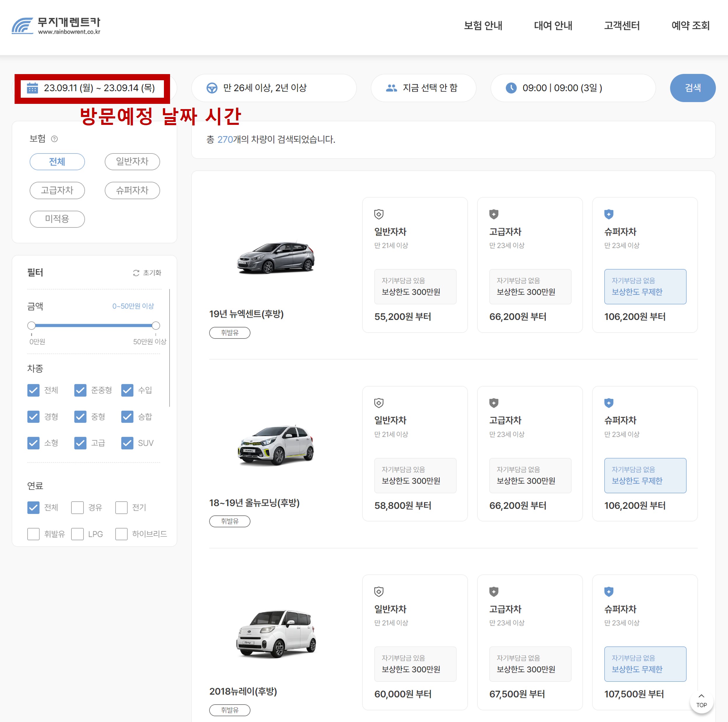Click the Rainbow Rent logo

pos(57,26)
